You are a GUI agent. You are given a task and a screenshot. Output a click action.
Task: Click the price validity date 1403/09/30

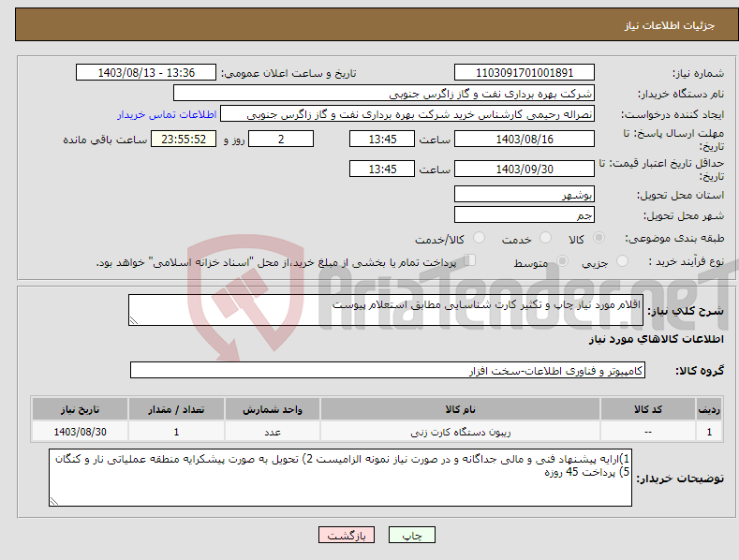525,169
